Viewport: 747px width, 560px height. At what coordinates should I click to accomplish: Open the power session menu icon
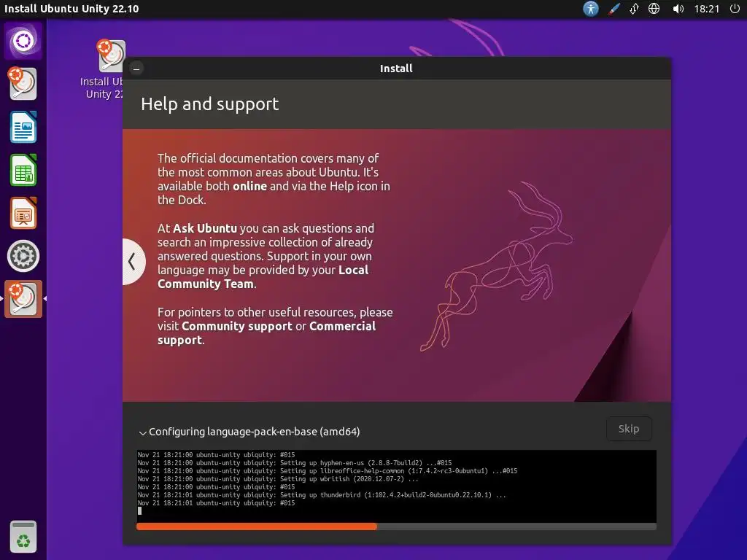735,9
